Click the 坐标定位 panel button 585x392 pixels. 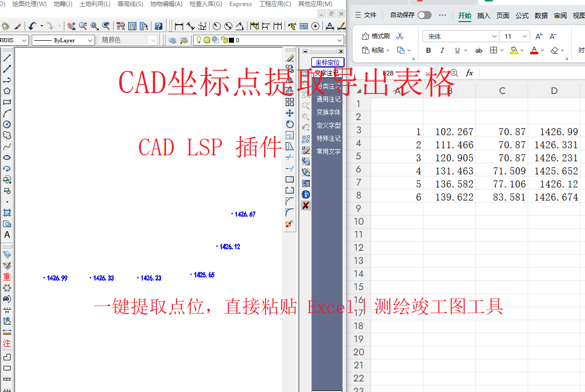327,62
